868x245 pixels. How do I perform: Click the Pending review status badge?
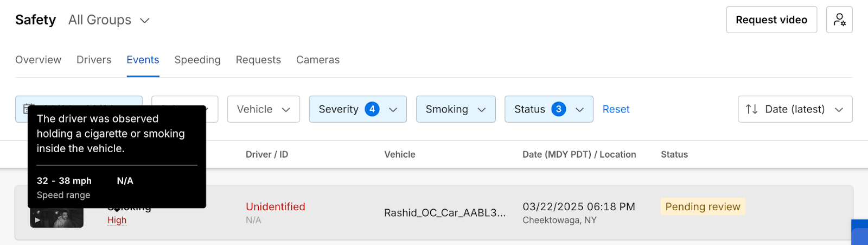coord(703,206)
